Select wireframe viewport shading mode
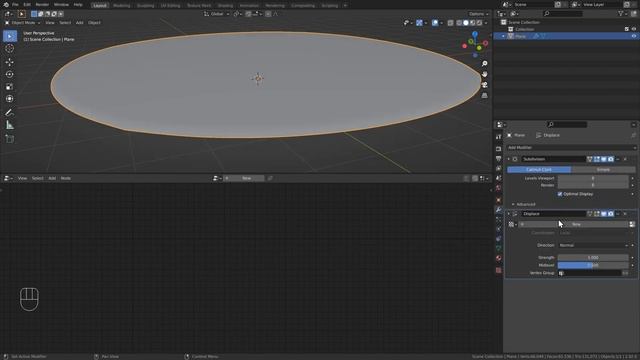Screen dimensions: 640x360 point(459,23)
